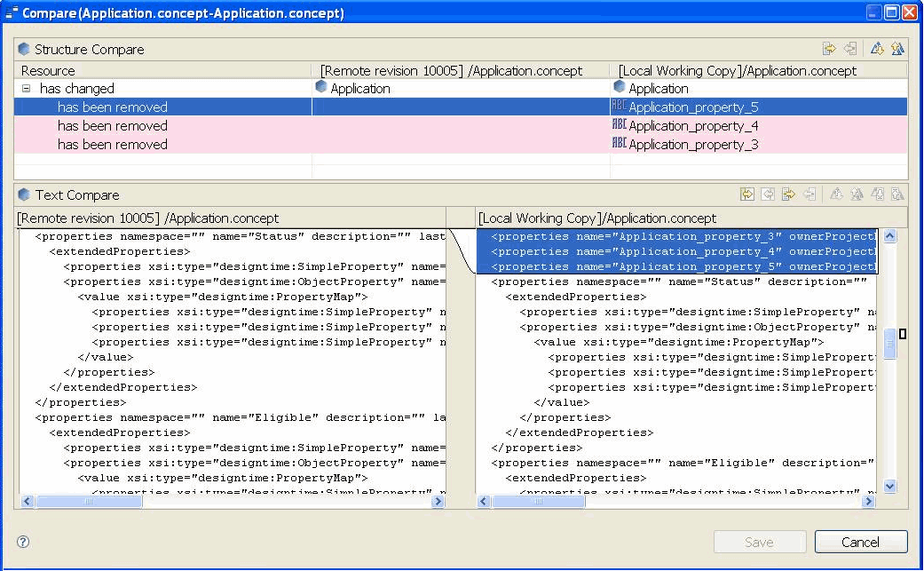Copy all right to left in Structure Compare
Viewport: 924px width, 571px height.
[x=849, y=50]
